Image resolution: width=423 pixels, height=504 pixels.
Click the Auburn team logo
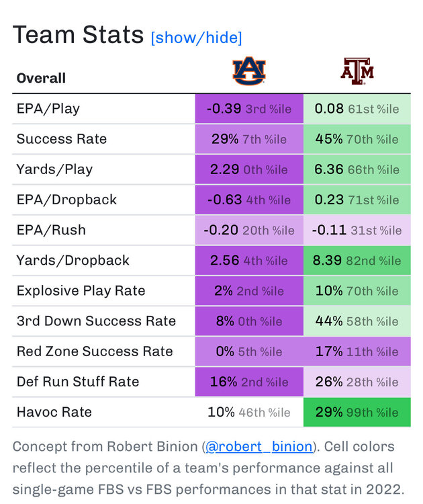click(x=249, y=71)
